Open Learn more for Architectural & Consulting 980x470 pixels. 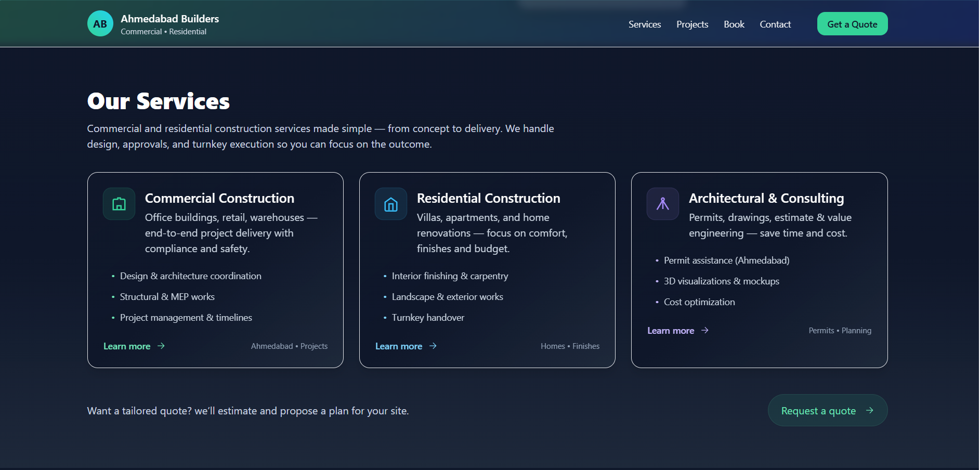click(x=670, y=330)
